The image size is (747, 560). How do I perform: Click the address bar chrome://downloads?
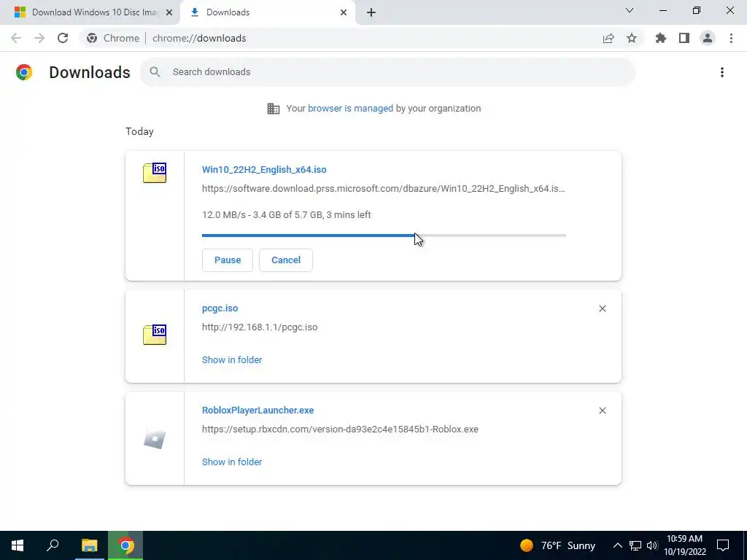(199, 38)
